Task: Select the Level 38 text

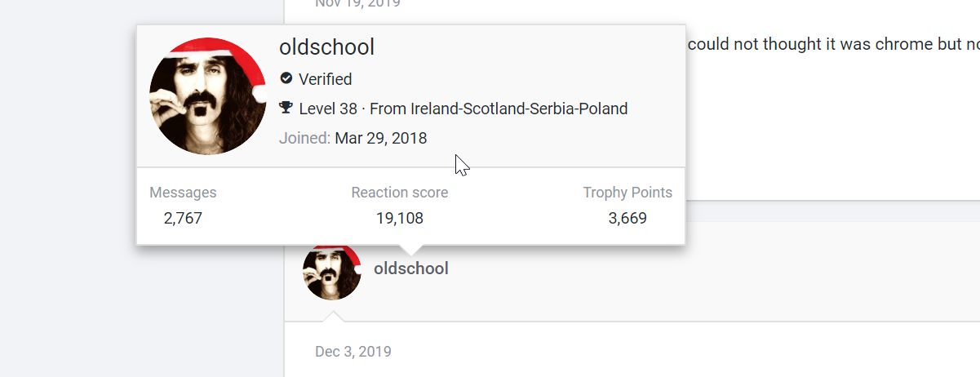Action: (x=328, y=109)
